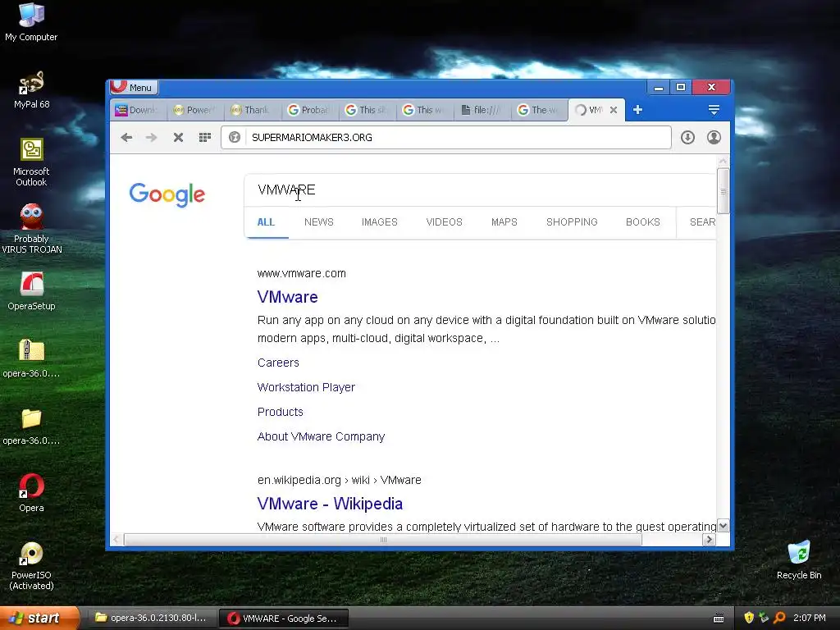
Task: Select the opera-36.0 zip archive icon
Action: click(31, 359)
